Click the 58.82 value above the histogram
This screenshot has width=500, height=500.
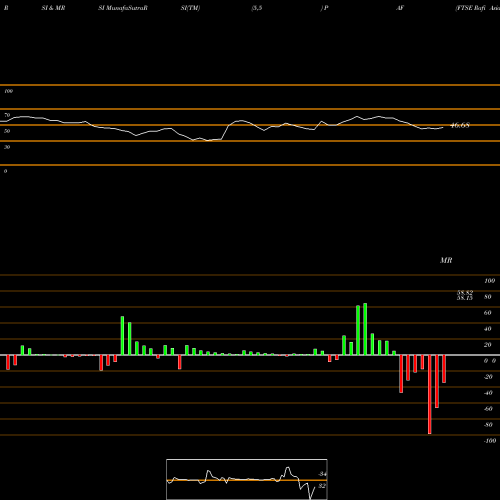coord(465,293)
